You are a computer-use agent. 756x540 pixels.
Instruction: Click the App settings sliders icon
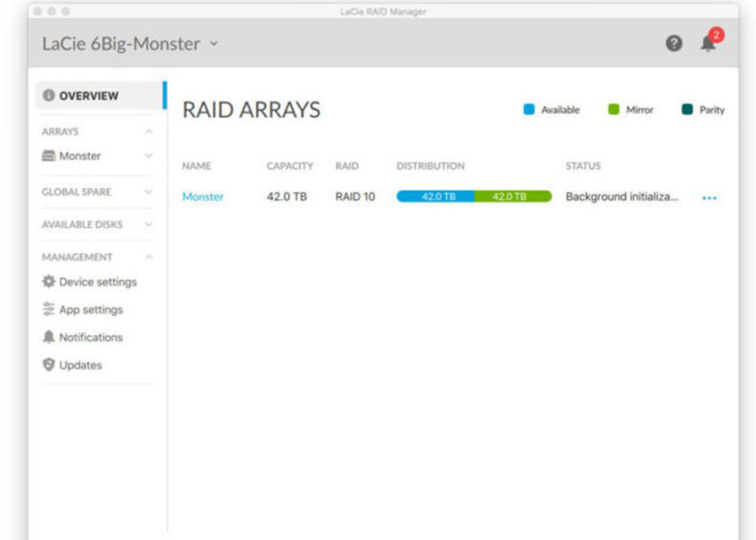coord(48,309)
